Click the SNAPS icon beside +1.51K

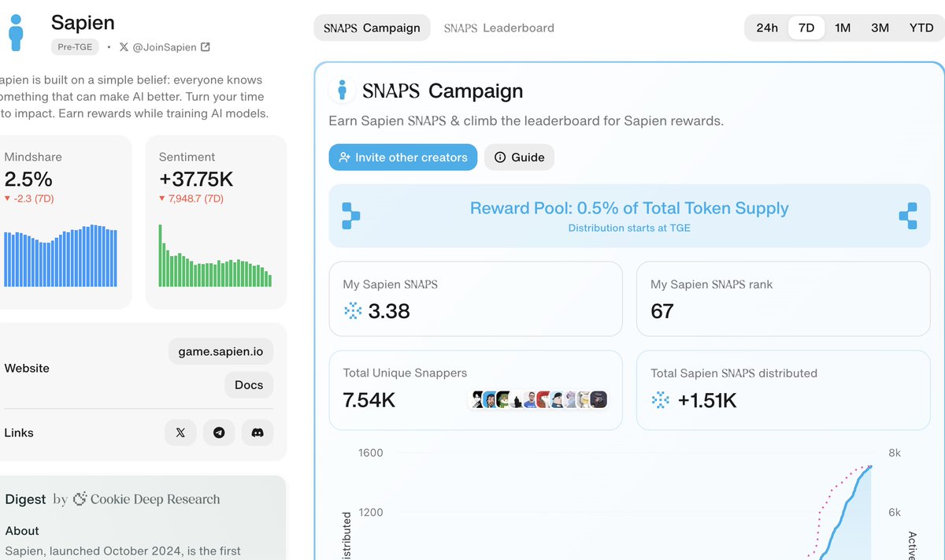pyautogui.click(x=661, y=400)
